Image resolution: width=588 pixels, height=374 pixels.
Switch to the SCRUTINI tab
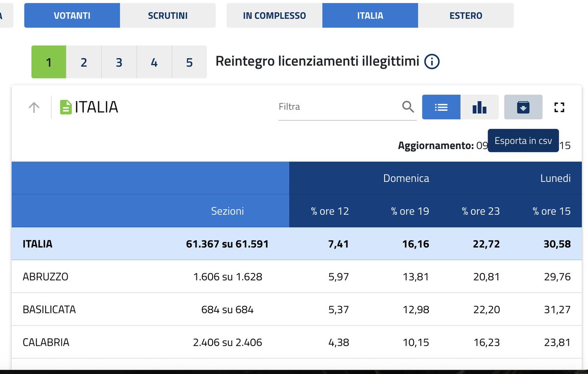click(168, 15)
